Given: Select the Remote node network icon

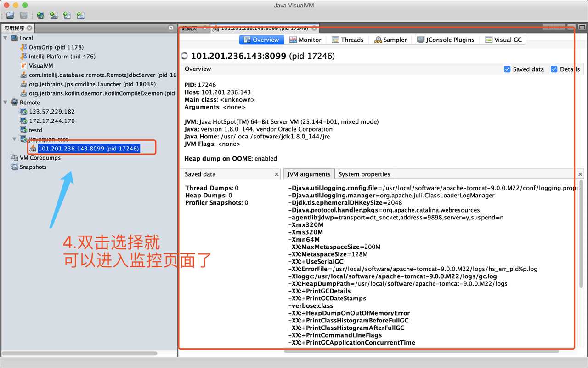Looking at the screenshot, I should [x=14, y=103].
